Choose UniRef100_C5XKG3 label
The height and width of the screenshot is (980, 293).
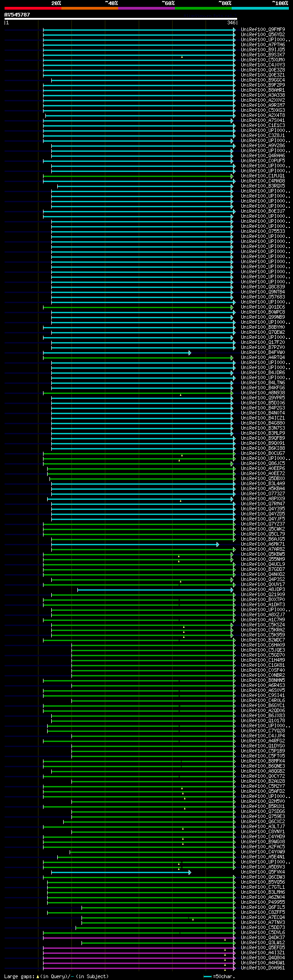(x=263, y=110)
